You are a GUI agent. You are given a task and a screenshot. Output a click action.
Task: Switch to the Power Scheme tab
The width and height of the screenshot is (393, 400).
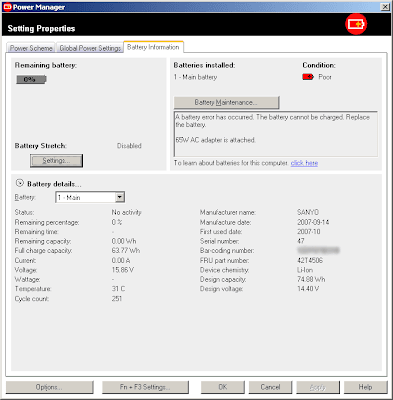pyautogui.click(x=31, y=48)
